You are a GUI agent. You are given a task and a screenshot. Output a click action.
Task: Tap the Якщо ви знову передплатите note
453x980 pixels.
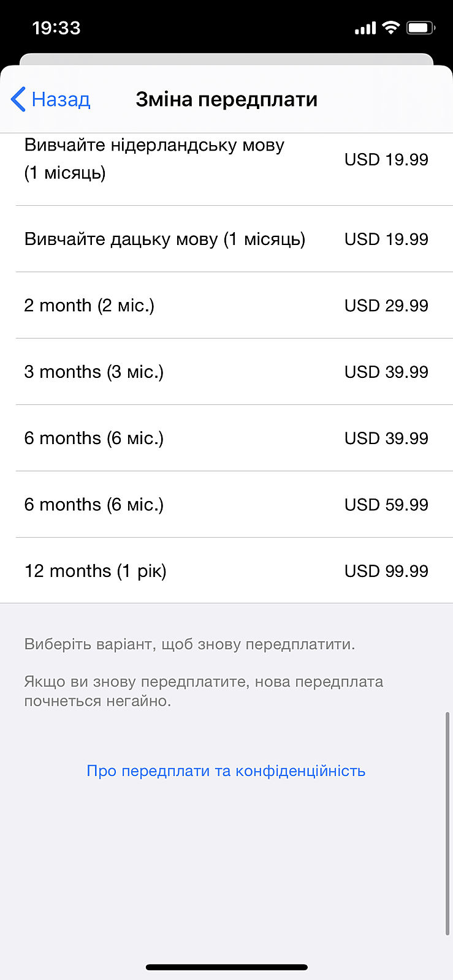(x=204, y=692)
